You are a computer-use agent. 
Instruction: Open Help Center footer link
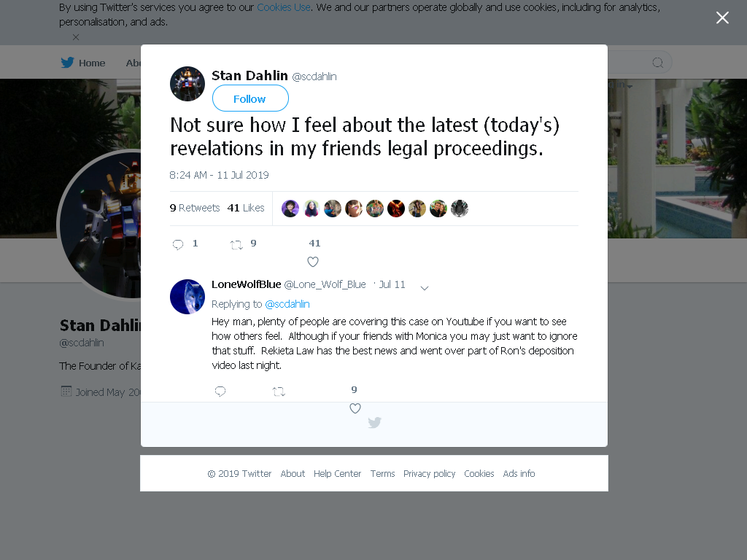pos(337,474)
